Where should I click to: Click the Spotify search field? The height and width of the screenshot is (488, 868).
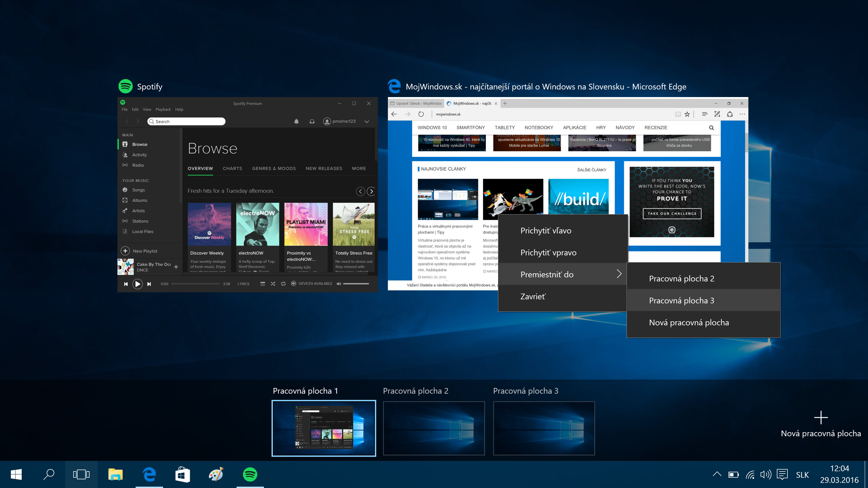[186, 121]
